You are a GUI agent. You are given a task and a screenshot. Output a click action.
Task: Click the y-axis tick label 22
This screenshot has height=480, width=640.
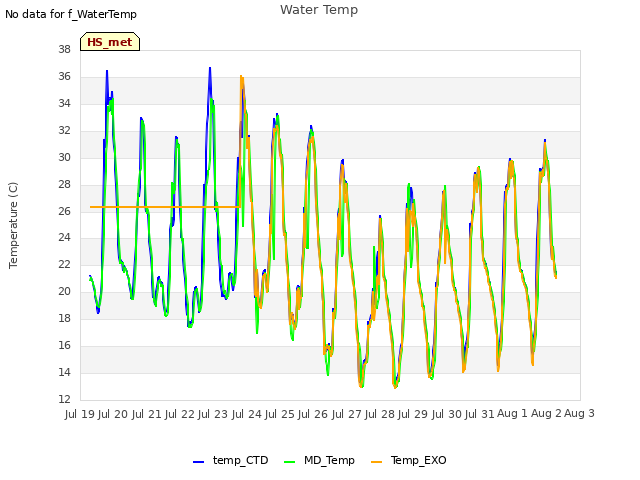click(x=64, y=264)
